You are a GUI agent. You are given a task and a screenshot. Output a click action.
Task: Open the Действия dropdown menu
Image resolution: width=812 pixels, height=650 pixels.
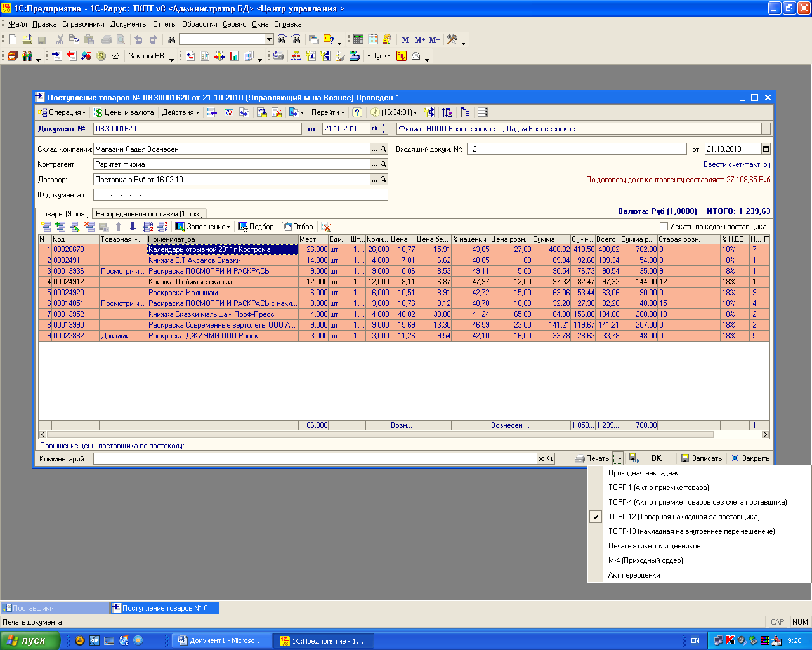pyautogui.click(x=180, y=112)
